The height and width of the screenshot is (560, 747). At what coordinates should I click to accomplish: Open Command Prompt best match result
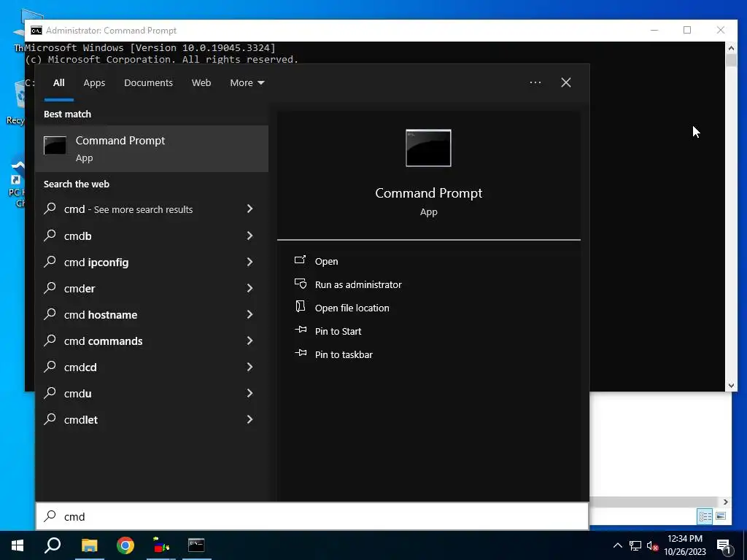point(152,149)
